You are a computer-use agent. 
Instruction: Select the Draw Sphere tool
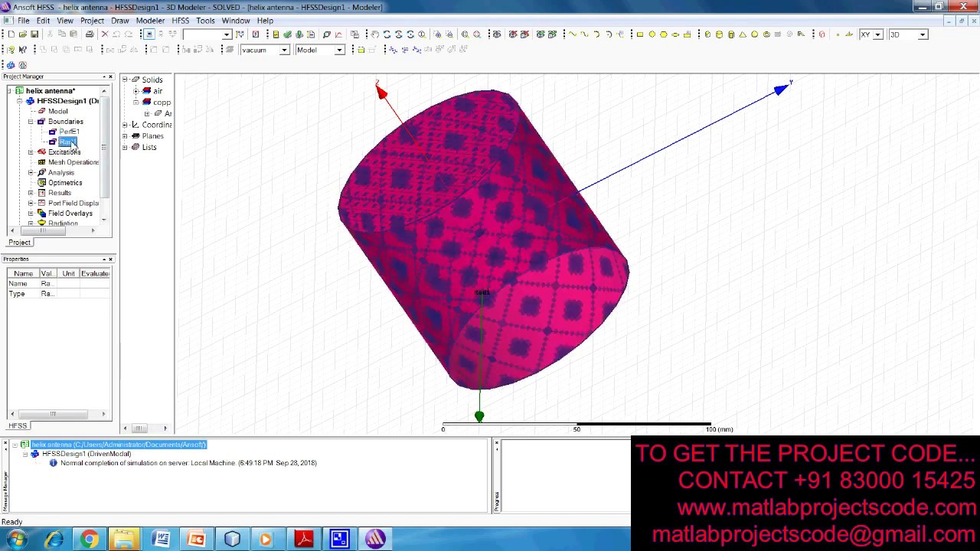(754, 34)
